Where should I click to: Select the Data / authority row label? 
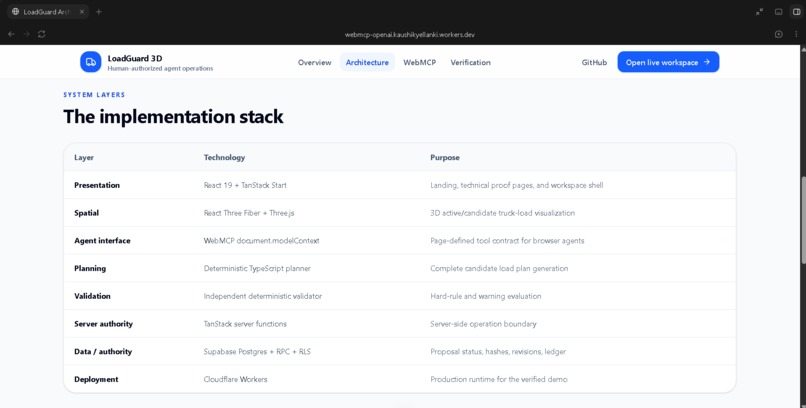[x=103, y=351]
